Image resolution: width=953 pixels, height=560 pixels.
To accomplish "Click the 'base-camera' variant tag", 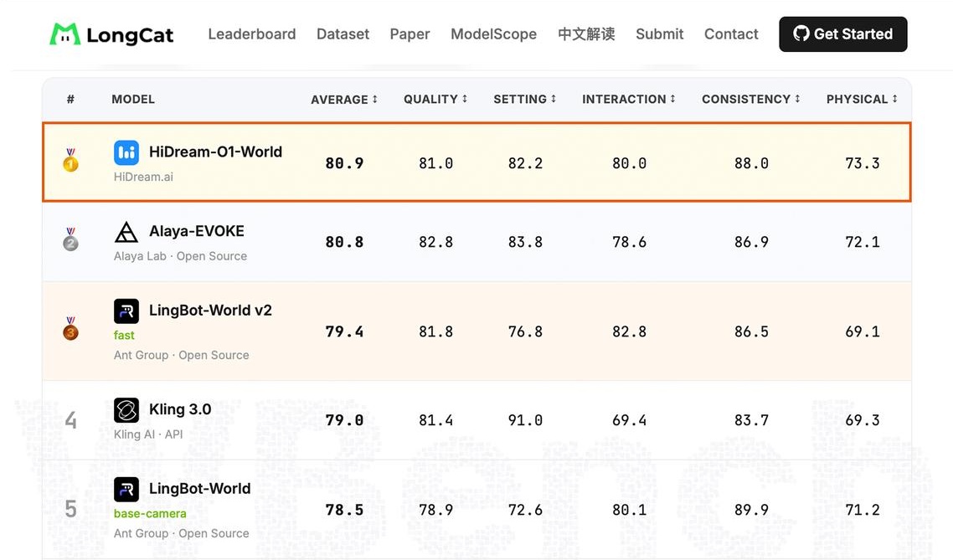I will click(150, 514).
